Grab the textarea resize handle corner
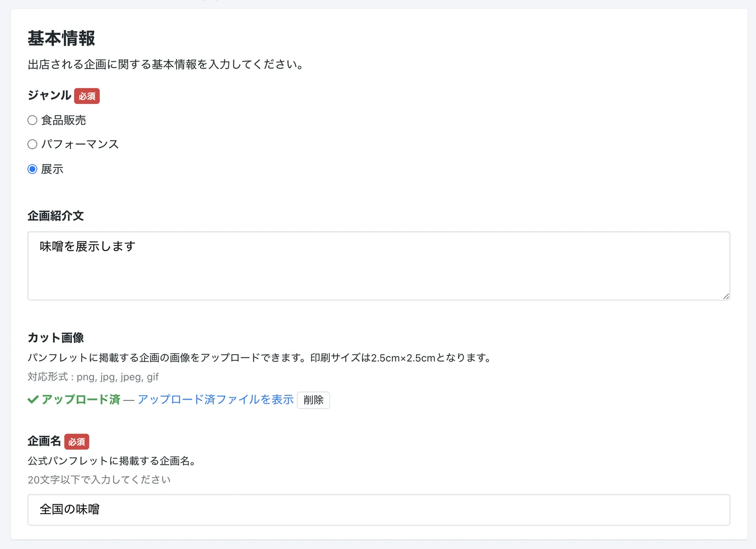Image resolution: width=756 pixels, height=549 pixels. pos(726,296)
